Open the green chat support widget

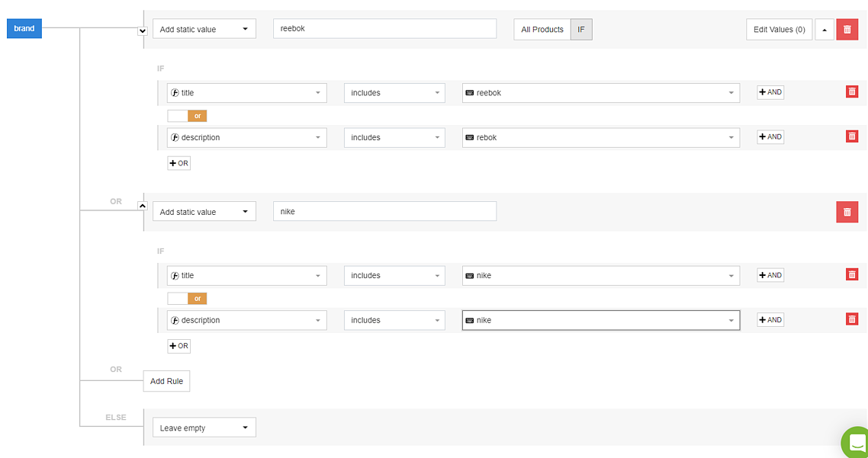856,444
